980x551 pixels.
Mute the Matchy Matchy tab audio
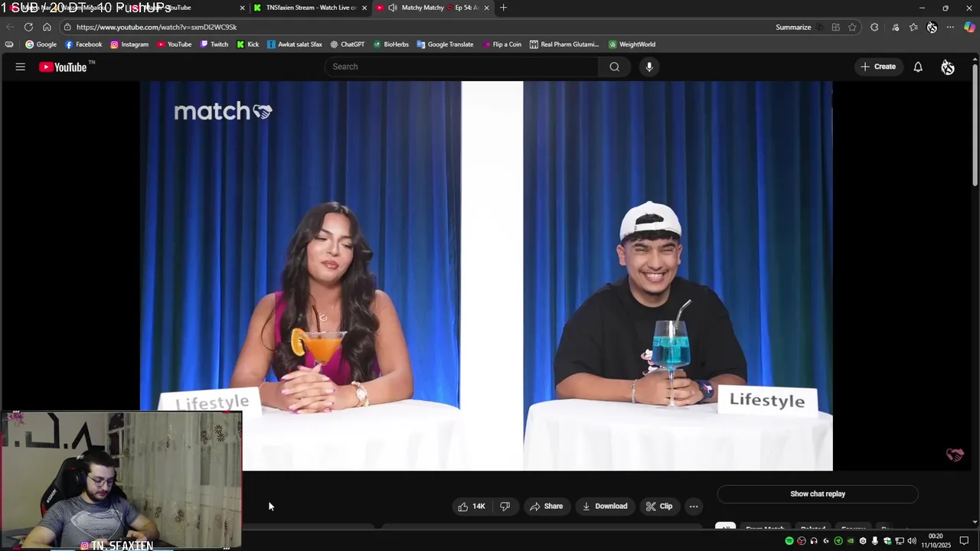click(392, 8)
